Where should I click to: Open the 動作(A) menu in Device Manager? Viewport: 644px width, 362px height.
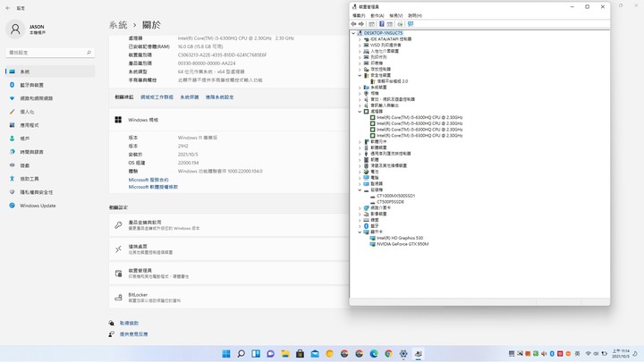pos(377,15)
